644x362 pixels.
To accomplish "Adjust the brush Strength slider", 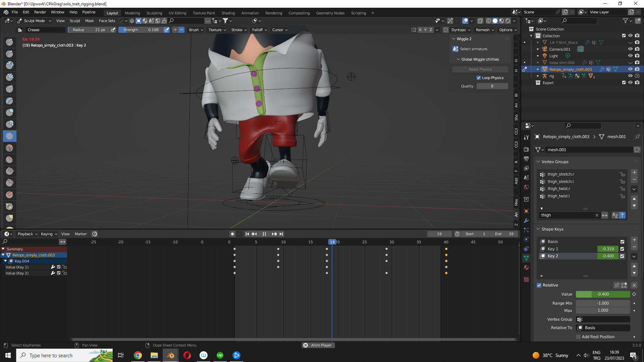I will coord(141,30).
